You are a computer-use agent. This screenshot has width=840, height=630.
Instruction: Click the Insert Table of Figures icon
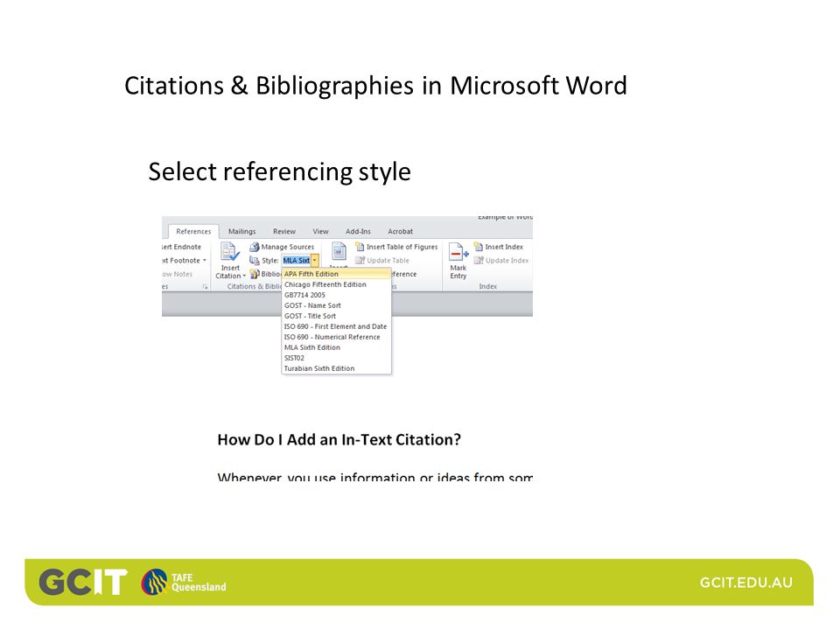click(x=360, y=247)
